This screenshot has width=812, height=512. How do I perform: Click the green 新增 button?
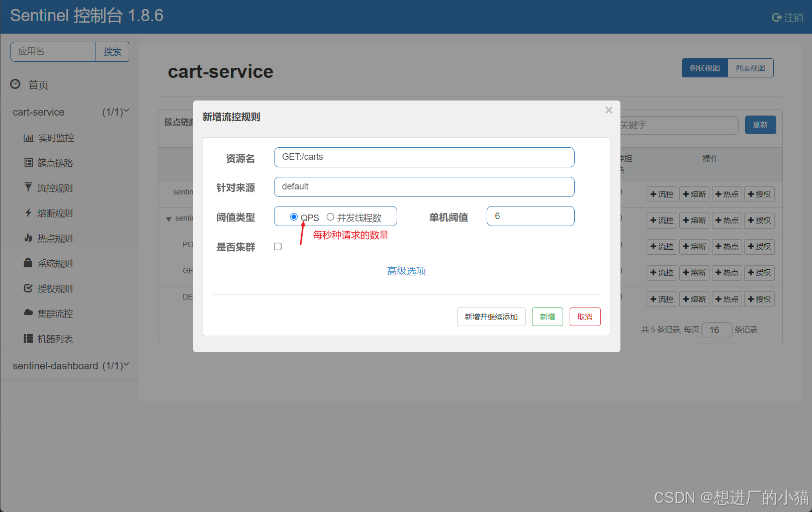(x=548, y=317)
